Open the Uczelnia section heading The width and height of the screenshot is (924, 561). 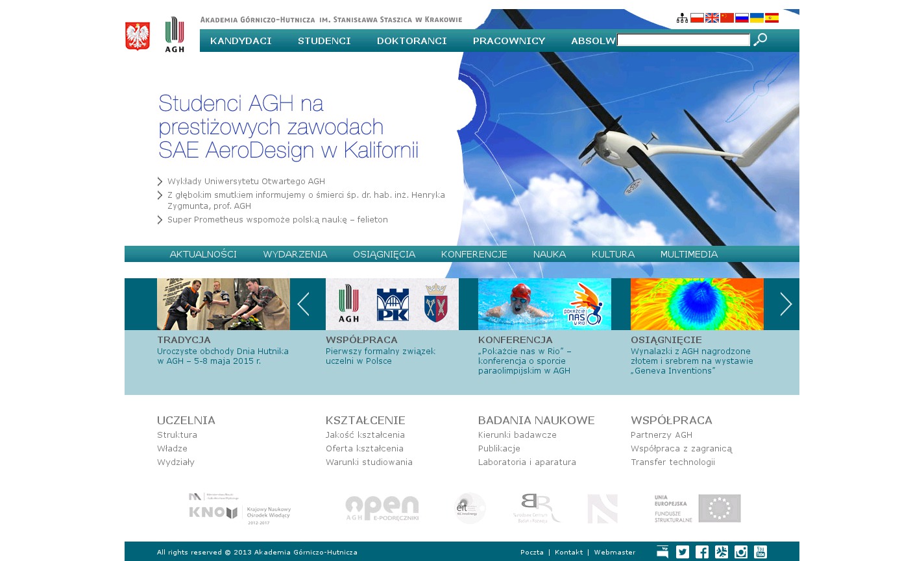tap(186, 420)
